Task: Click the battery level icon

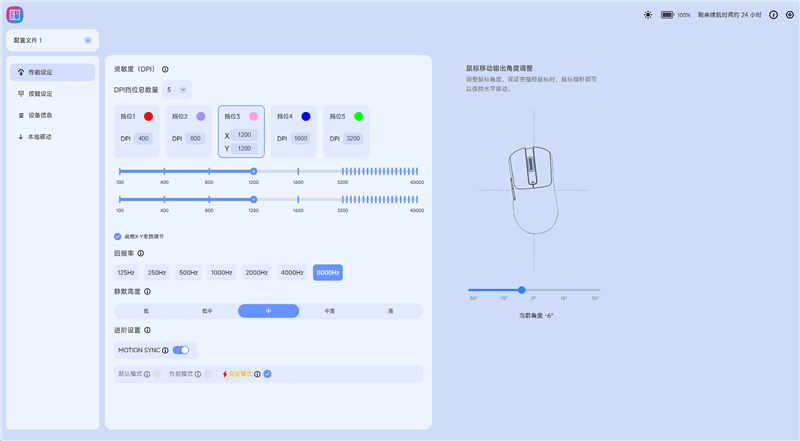Action: tap(667, 15)
